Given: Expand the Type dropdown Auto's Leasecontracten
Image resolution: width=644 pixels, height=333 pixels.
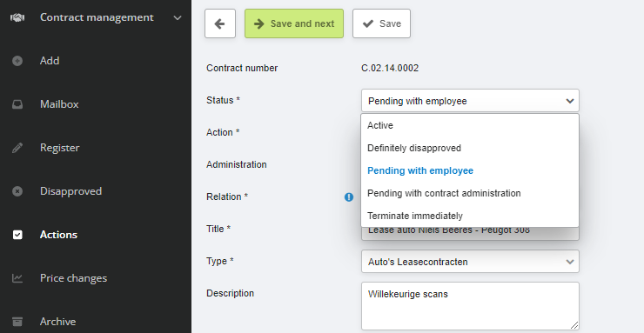Looking at the screenshot, I should click(x=470, y=262).
